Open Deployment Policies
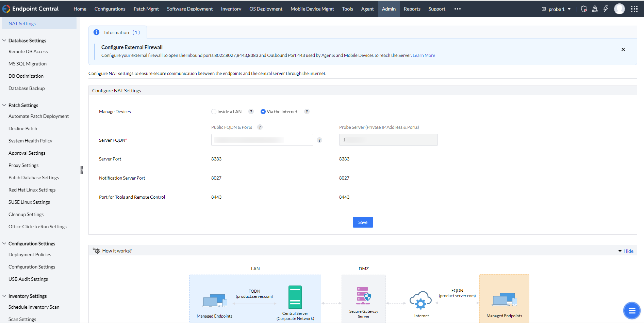The image size is (644, 323). click(30, 255)
